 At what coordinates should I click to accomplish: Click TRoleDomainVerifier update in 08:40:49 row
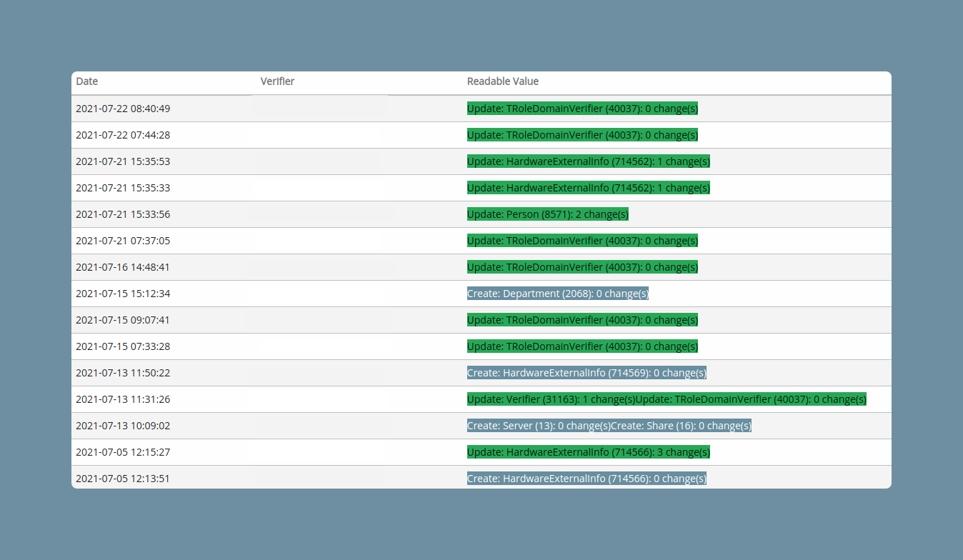pyautogui.click(x=582, y=109)
